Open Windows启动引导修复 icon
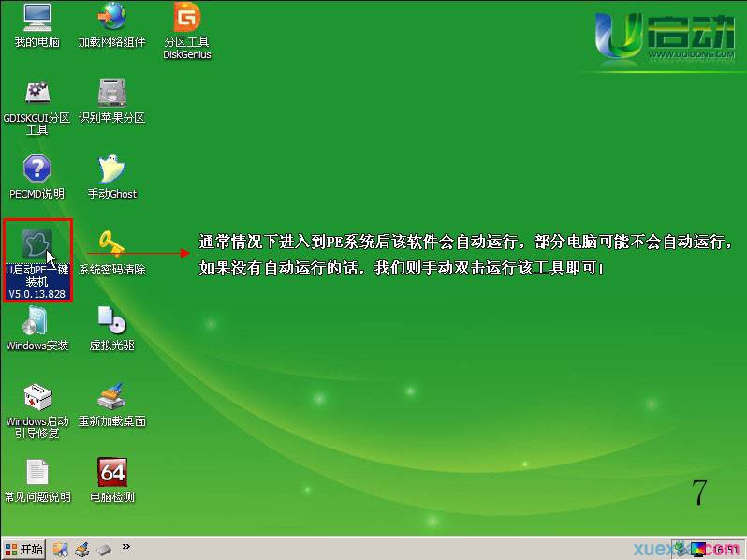Image resolution: width=747 pixels, height=560 pixels. [x=37, y=396]
